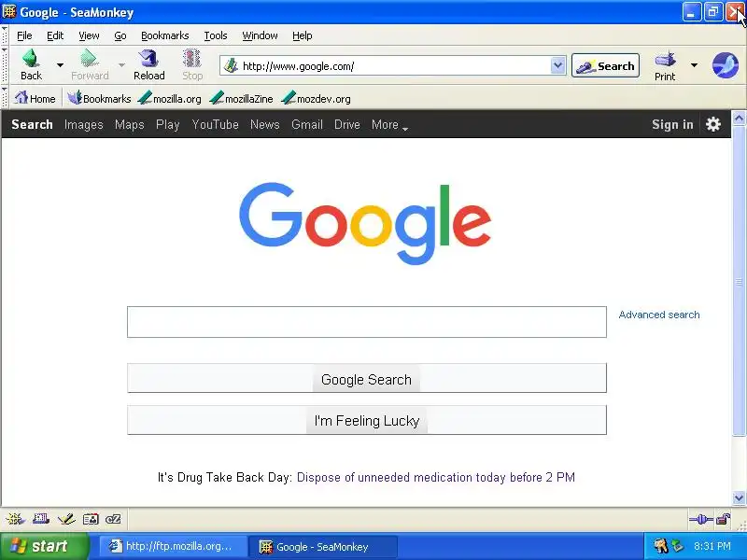Click the Stop loading icon

(x=192, y=58)
